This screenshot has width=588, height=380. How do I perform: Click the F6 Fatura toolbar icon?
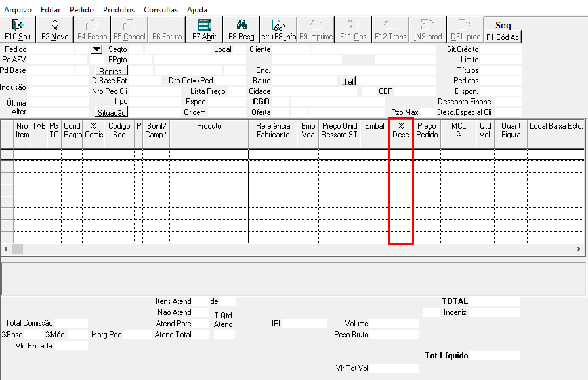167,30
